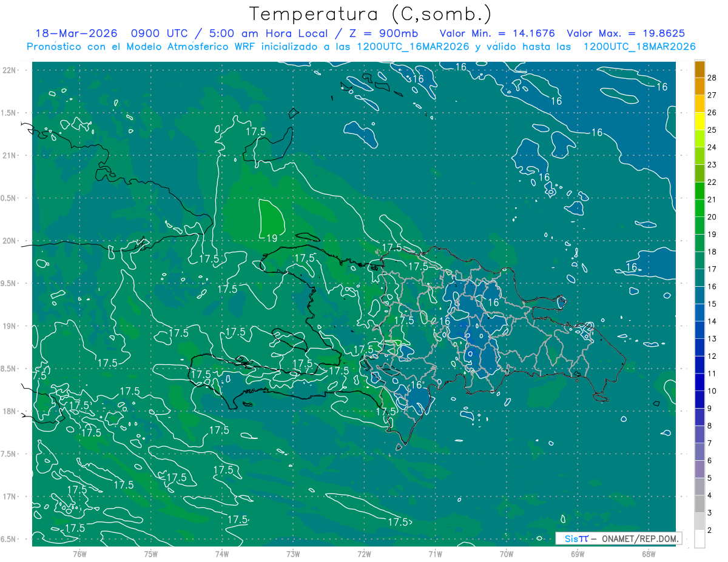The width and height of the screenshot is (728, 562).
Task: Select the '18-Mar-2026' date text
Action: 76,33
